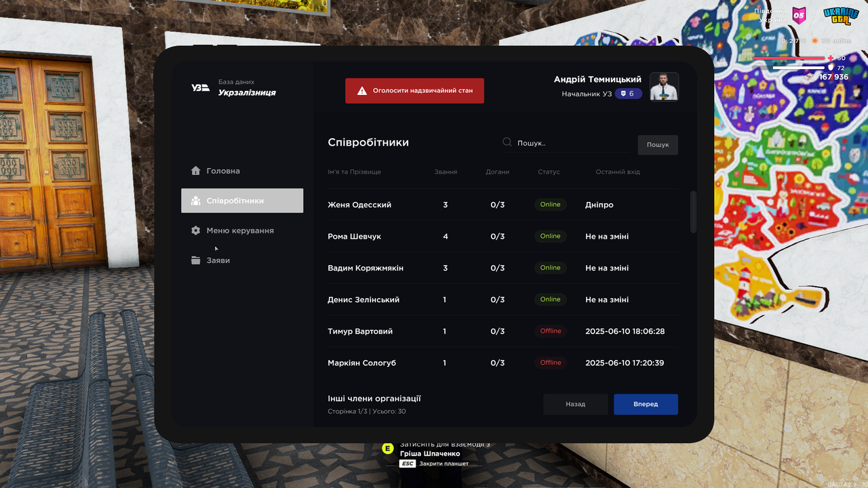Select employee Женя Одесский
Viewport: 868px width, 488px height.
coord(502,205)
